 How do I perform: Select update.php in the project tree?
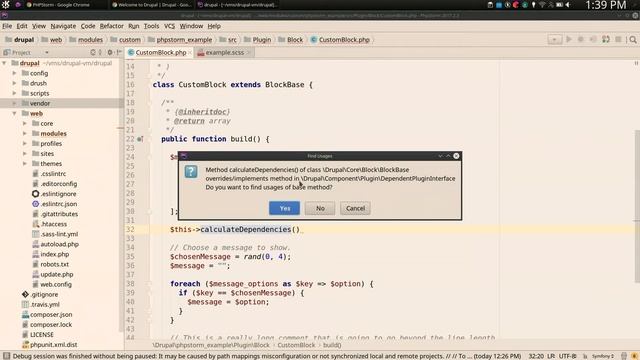(57, 274)
